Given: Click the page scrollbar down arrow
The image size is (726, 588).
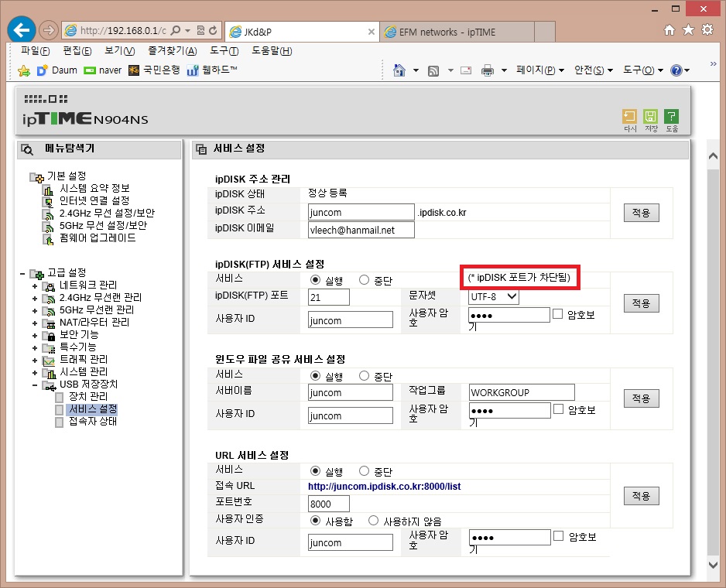Looking at the screenshot, I should pos(713,564).
